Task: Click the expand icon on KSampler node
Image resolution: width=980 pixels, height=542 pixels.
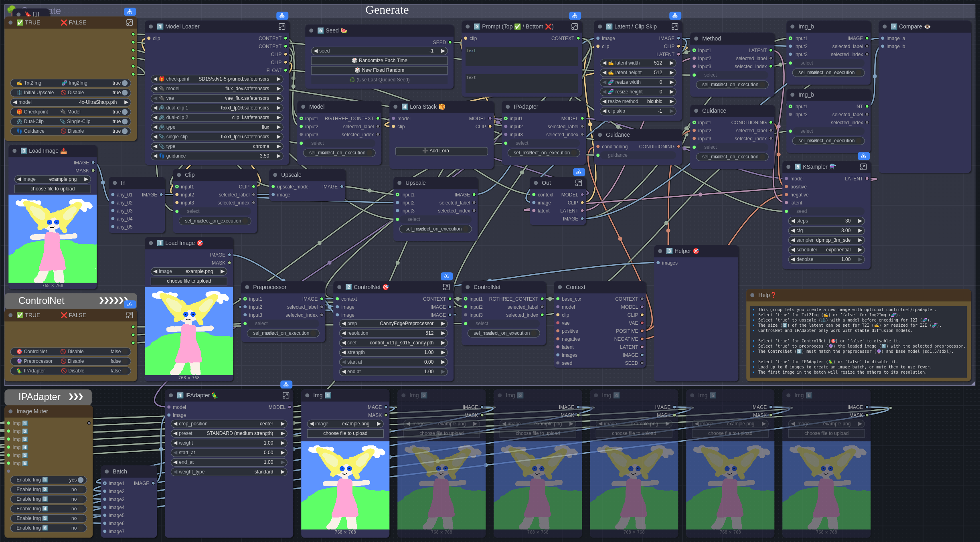Action: (x=863, y=167)
